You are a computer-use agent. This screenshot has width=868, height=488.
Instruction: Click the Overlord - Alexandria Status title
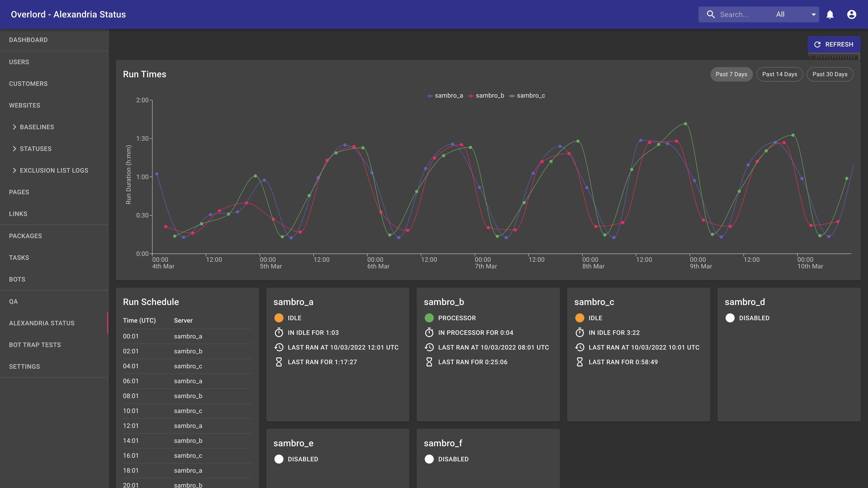(68, 14)
